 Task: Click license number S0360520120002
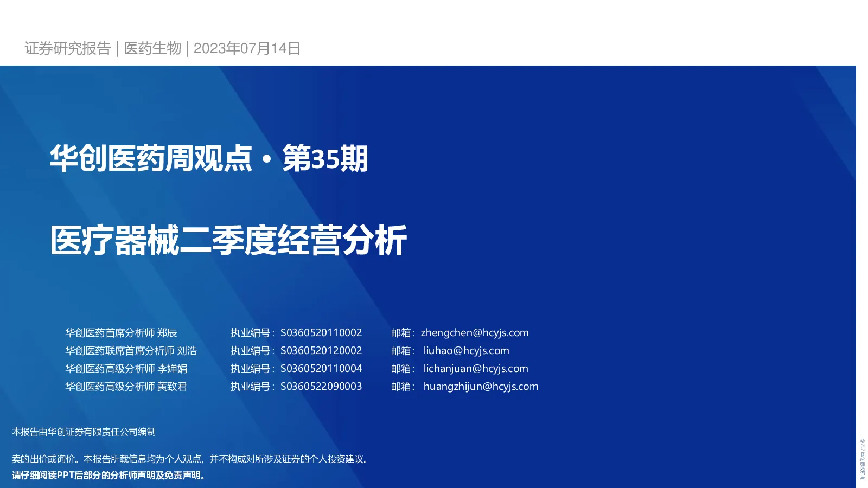click(321, 351)
